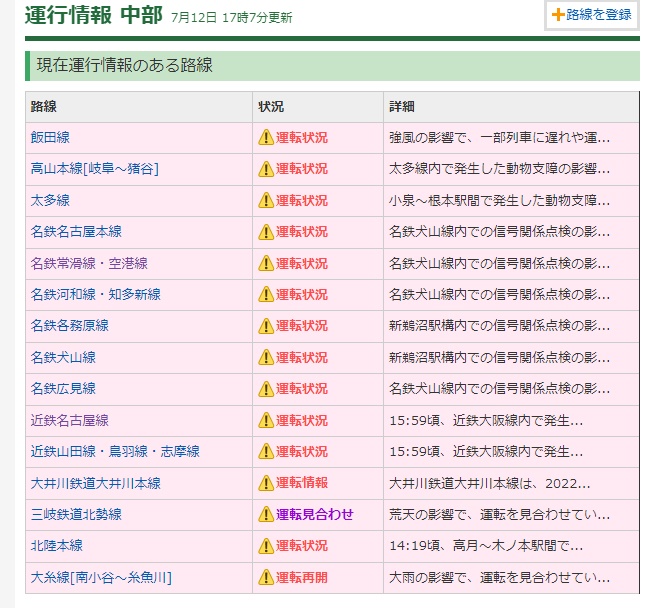Click the plus icon on 路線を登録

point(558,15)
